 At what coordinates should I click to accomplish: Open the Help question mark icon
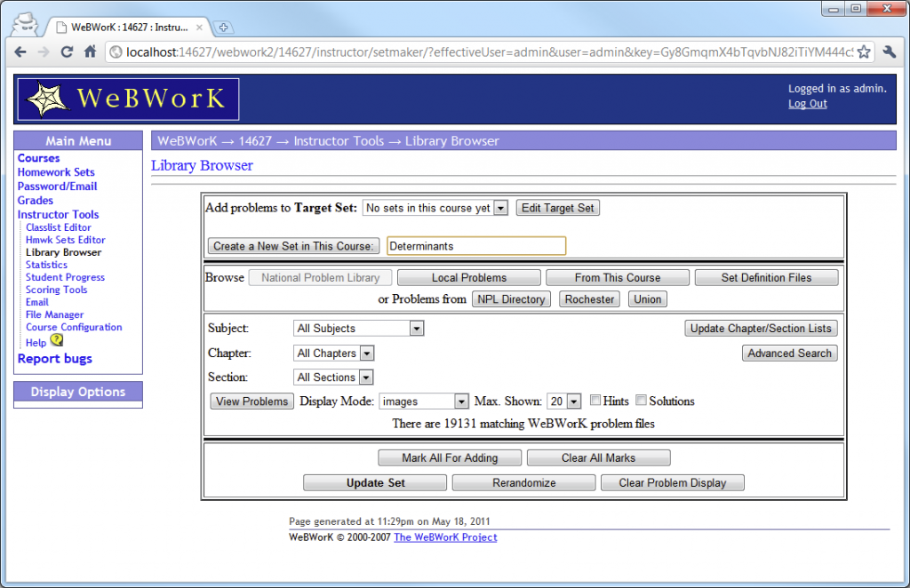click(55, 342)
